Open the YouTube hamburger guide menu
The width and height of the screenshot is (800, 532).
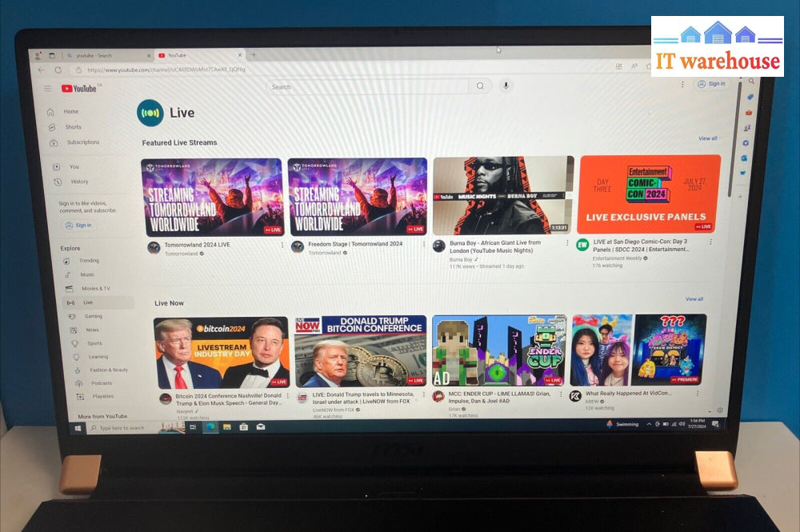coord(48,88)
